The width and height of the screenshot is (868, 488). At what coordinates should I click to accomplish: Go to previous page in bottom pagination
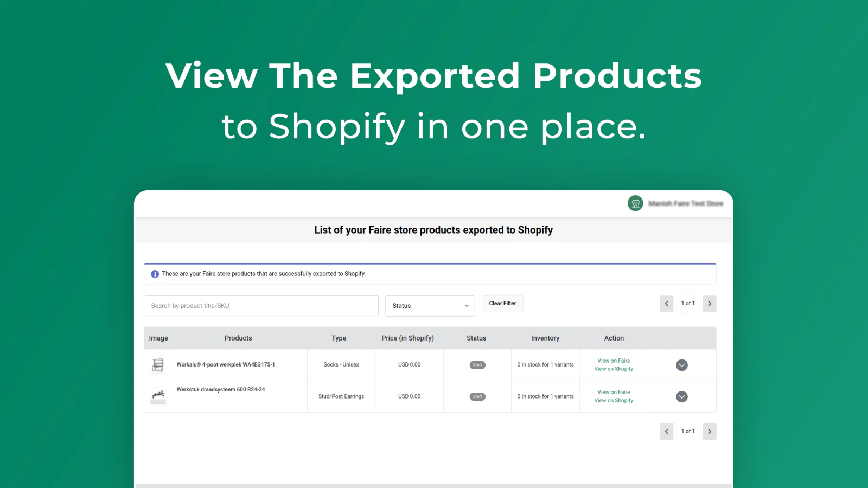coord(667,432)
